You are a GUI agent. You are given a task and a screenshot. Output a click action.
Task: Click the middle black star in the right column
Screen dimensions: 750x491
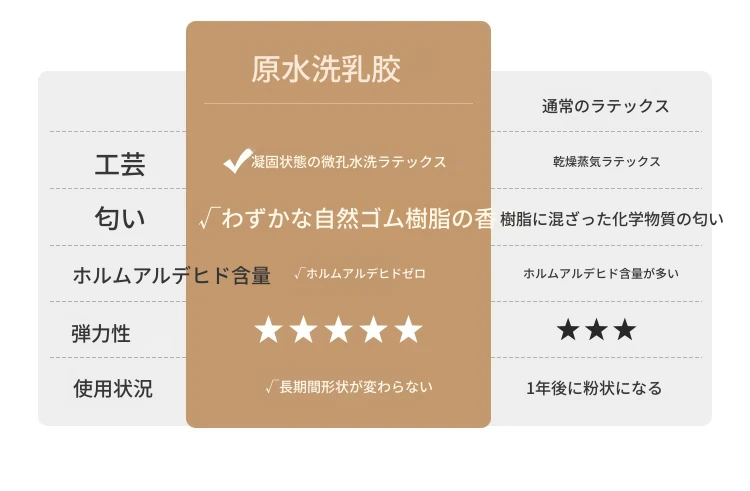click(x=596, y=330)
